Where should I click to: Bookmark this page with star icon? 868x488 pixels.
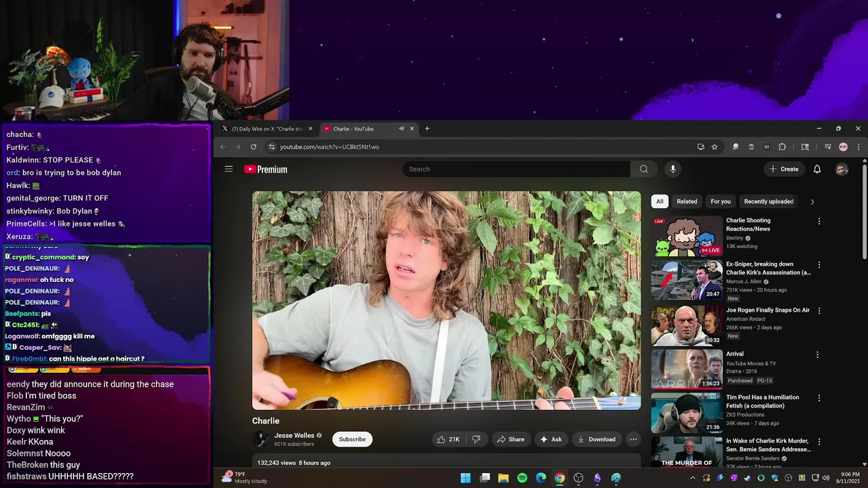[714, 147]
